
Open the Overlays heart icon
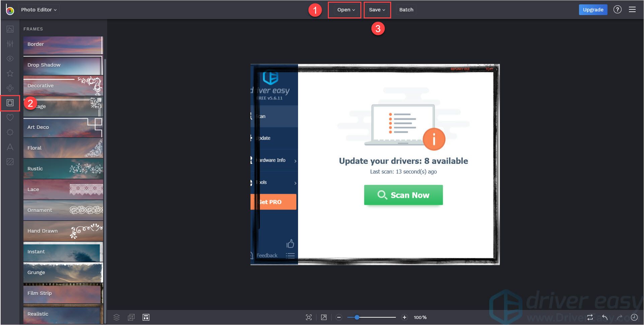coord(10,117)
